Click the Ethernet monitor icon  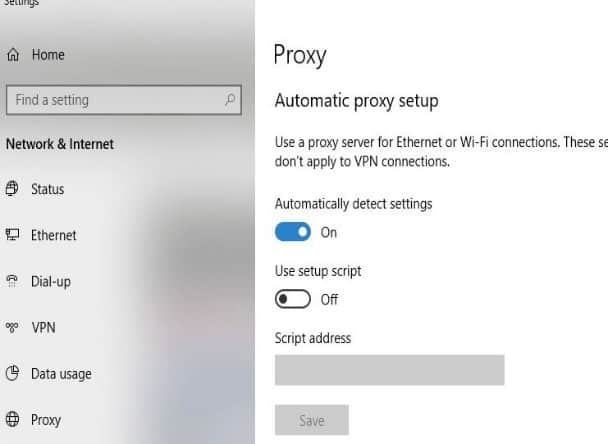pos(12,234)
